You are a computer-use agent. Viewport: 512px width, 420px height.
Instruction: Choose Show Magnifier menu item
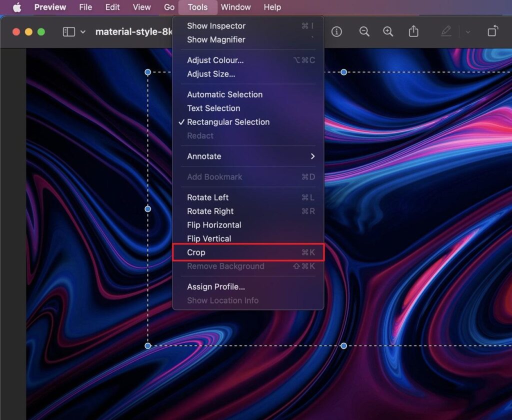click(248, 39)
